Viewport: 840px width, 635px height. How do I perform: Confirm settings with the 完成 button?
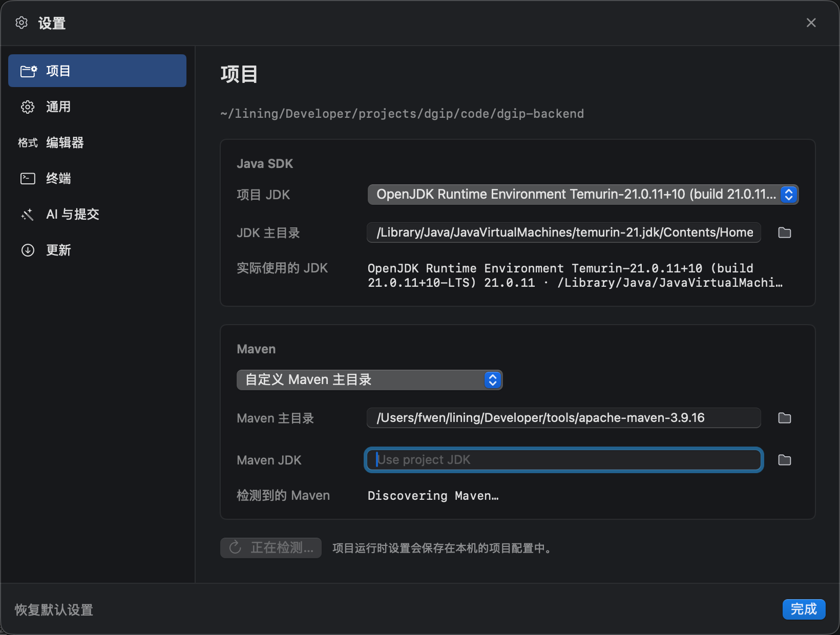point(804,609)
